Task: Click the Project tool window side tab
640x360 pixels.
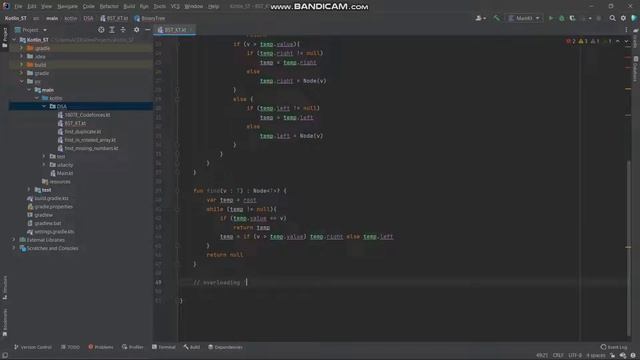Action: coord(5,38)
